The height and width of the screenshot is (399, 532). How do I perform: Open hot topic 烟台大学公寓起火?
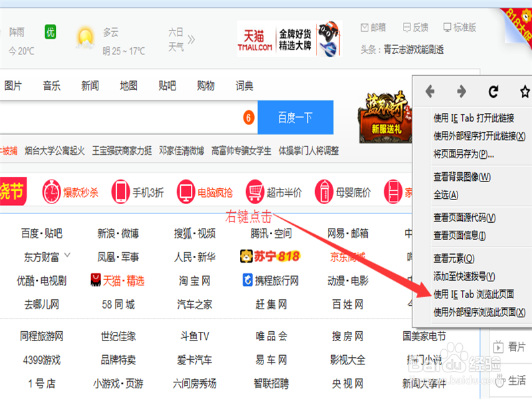[x=55, y=151]
